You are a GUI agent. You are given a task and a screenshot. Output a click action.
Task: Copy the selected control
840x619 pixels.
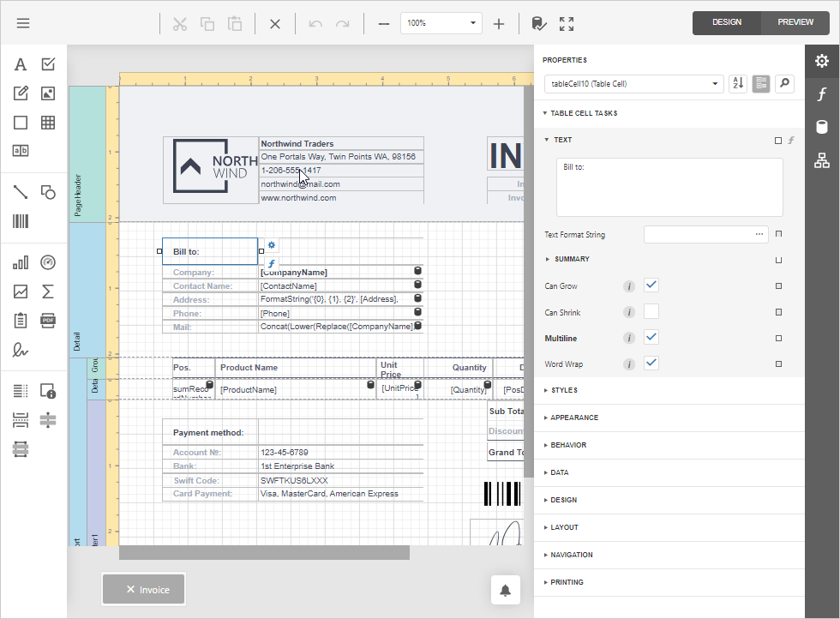click(207, 24)
